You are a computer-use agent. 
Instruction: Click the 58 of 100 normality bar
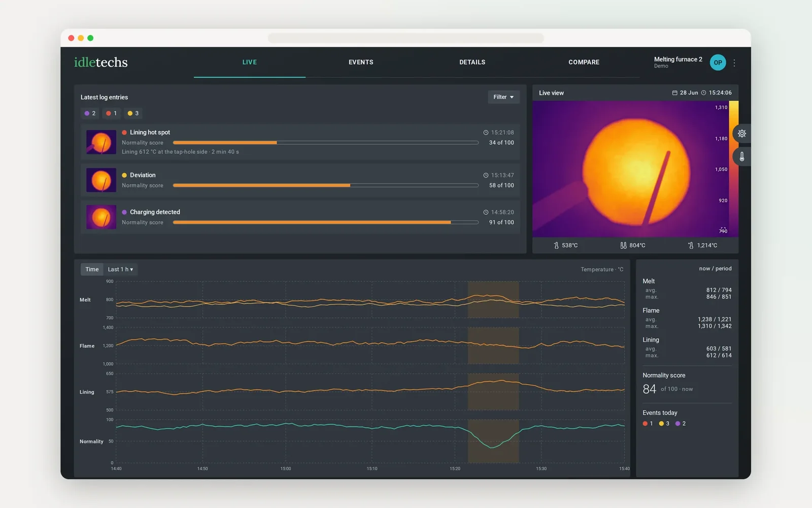(x=326, y=185)
